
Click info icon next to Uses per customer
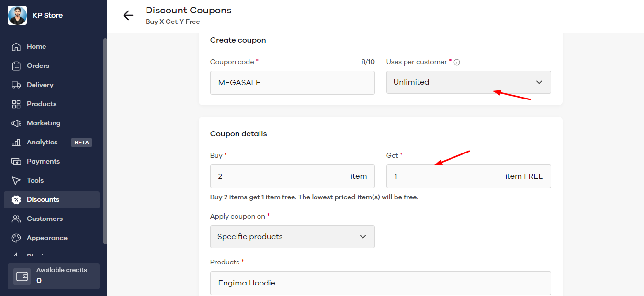457,62
